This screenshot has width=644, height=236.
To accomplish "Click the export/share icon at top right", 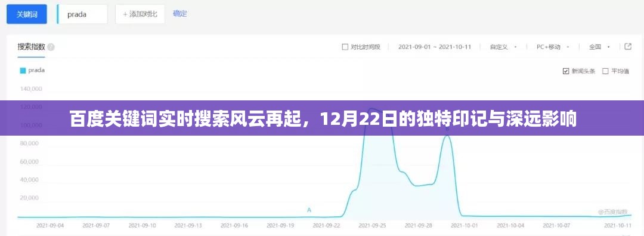I will tap(627, 47).
